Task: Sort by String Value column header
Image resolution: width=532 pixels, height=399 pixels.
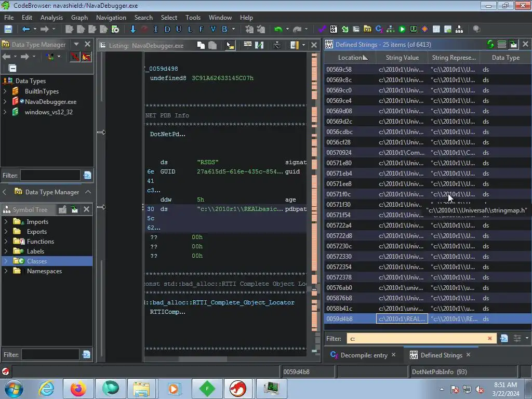Action: click(402, 58)
